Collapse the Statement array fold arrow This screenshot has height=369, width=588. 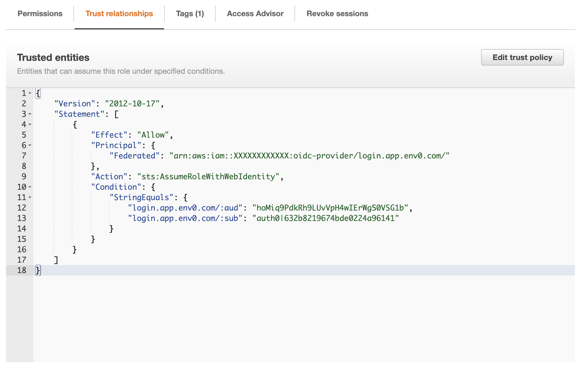30,114
